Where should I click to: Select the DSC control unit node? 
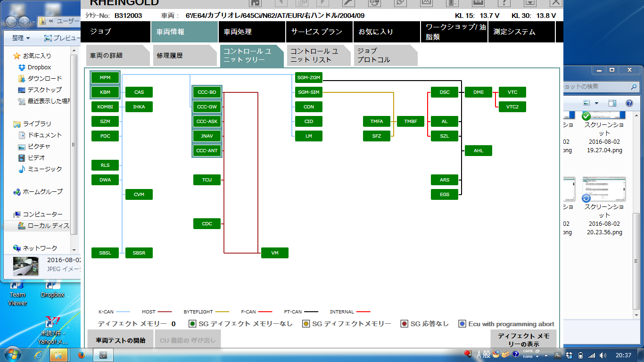445,92
